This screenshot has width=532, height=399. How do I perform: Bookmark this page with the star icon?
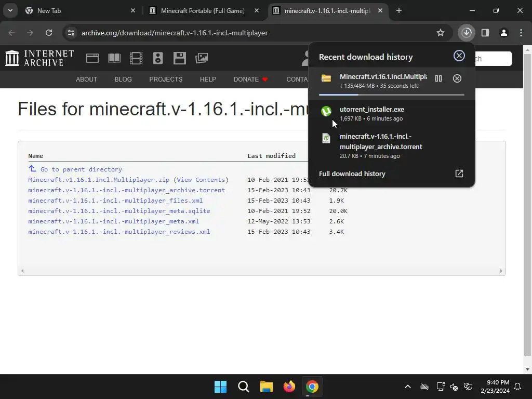pyautogui.click(x=441, y=33)
